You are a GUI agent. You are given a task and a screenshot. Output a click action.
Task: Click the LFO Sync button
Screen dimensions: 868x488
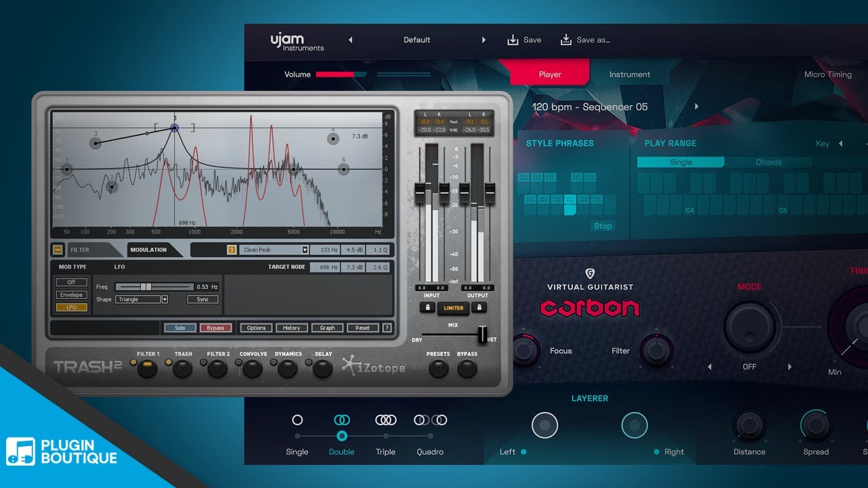point(203,299)
